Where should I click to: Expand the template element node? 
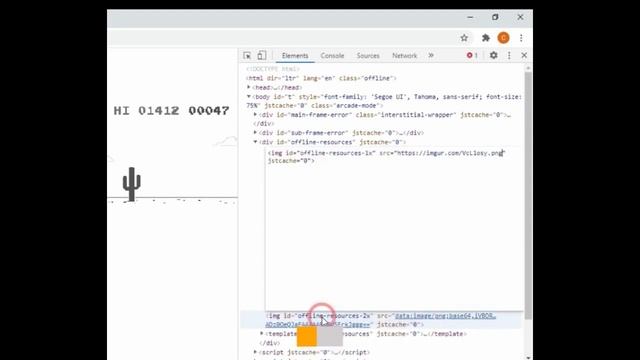[262, 333]
